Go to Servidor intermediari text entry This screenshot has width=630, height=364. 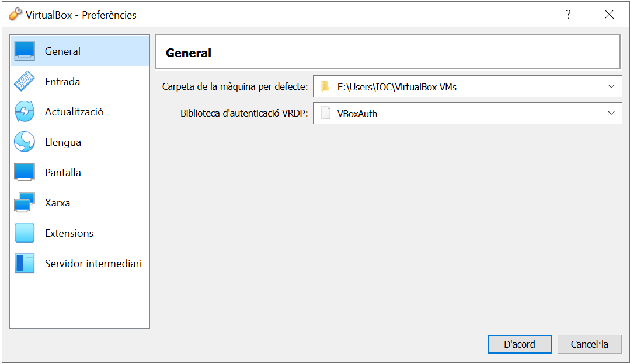point(93,264)
